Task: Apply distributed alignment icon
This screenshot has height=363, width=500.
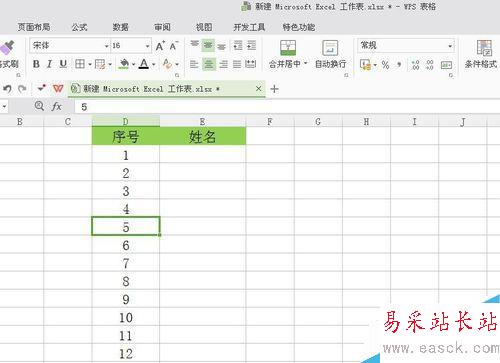Action: click(251, 64)
